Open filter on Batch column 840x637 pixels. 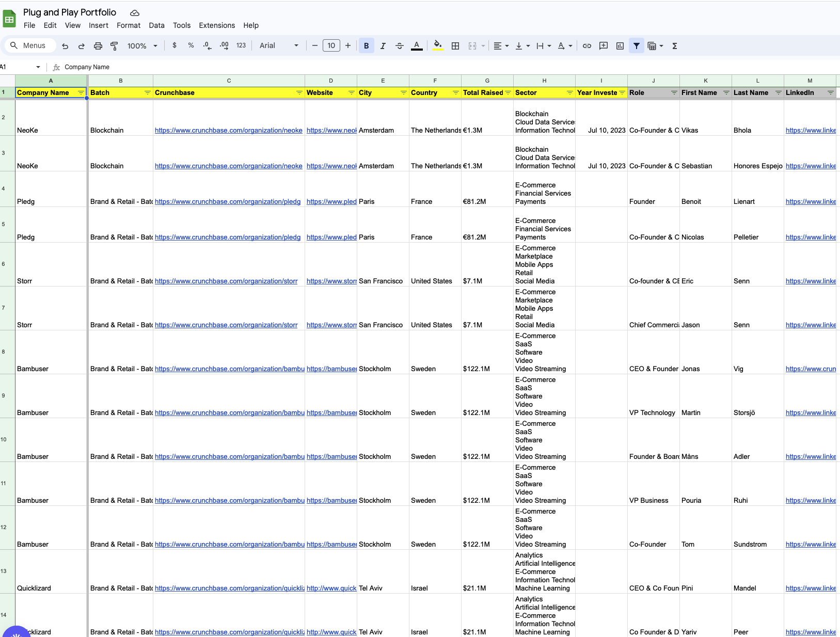148,92
